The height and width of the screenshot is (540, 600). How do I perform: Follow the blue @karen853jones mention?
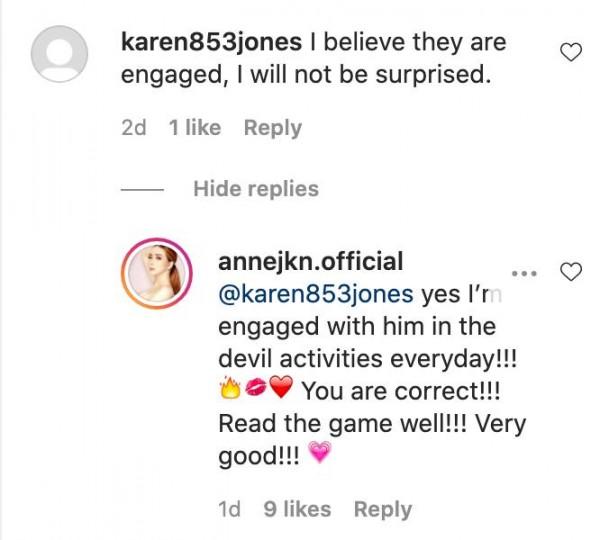tap(316, 294)
